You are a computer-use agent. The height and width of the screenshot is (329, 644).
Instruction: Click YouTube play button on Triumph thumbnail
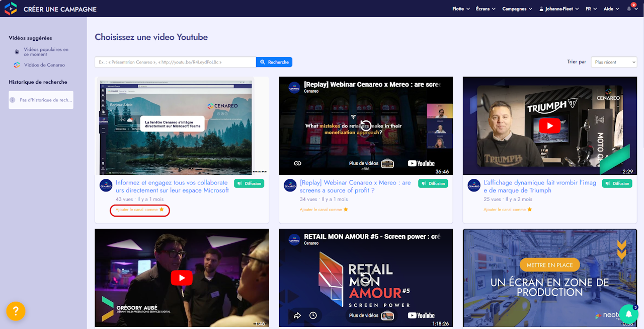point(549,125)
